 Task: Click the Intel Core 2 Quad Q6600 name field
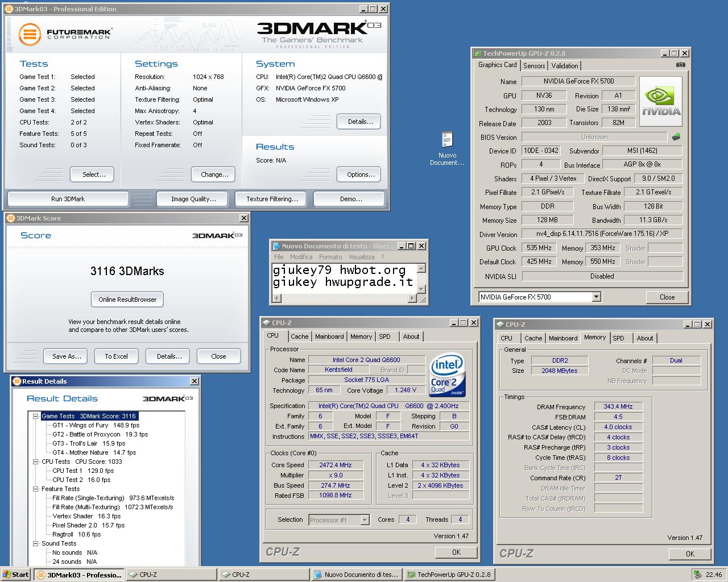[366, 360]
